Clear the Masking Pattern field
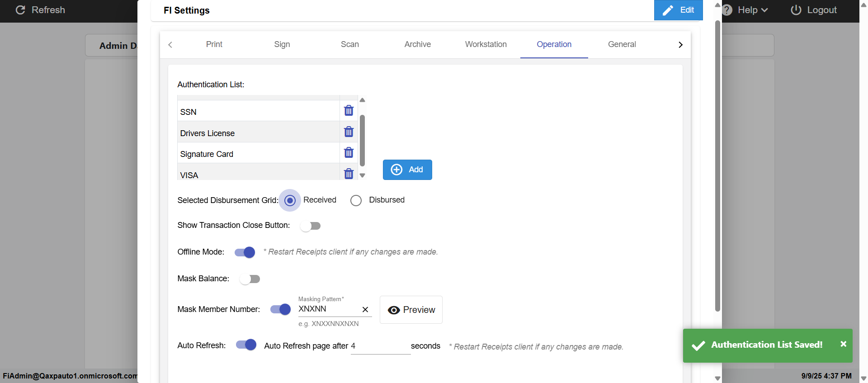 [365, 310]
